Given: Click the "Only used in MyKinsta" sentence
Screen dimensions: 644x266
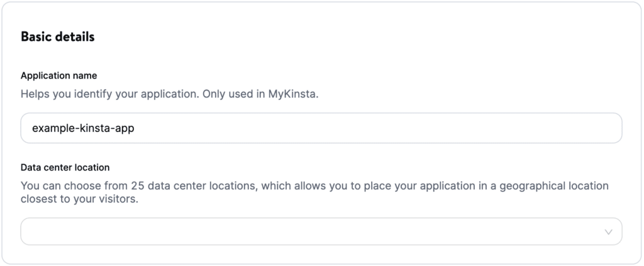Looking at the screenshot, I should pos(269,94).
